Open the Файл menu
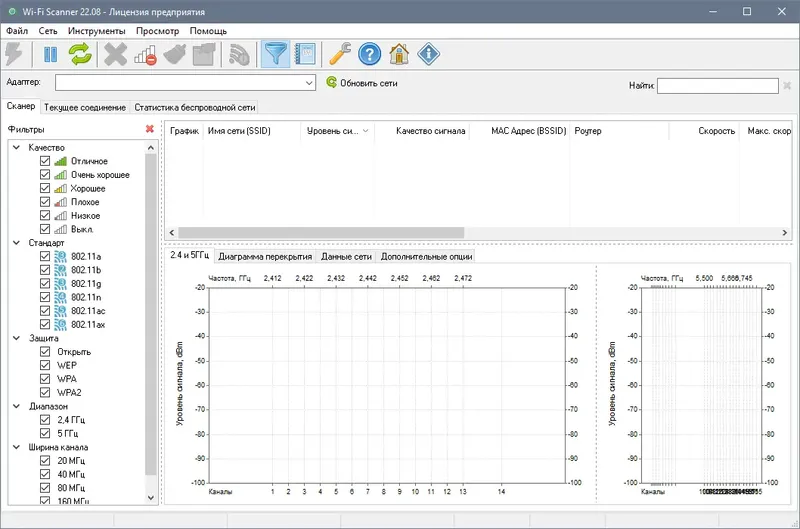 [x=17, y=31]
